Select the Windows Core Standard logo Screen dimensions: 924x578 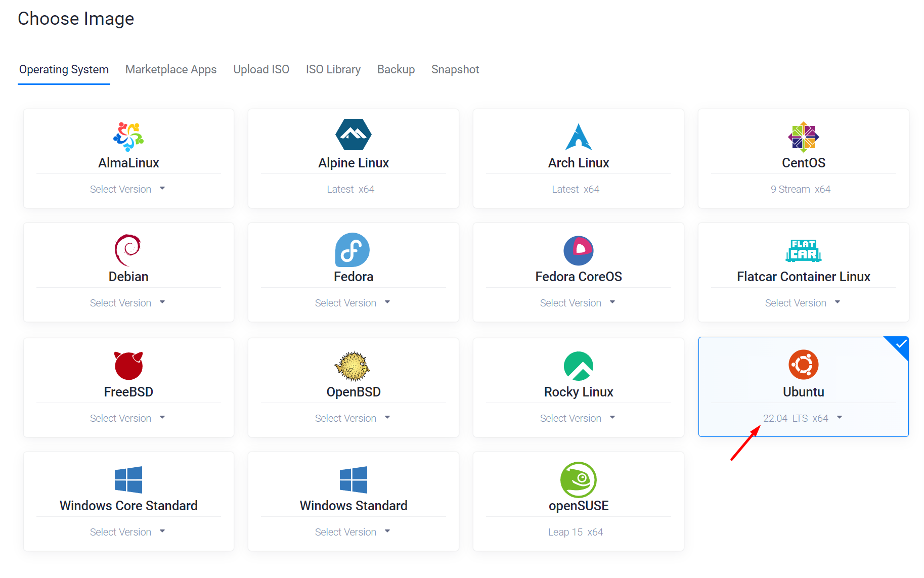pyautogui.click(x=128, y=480)
